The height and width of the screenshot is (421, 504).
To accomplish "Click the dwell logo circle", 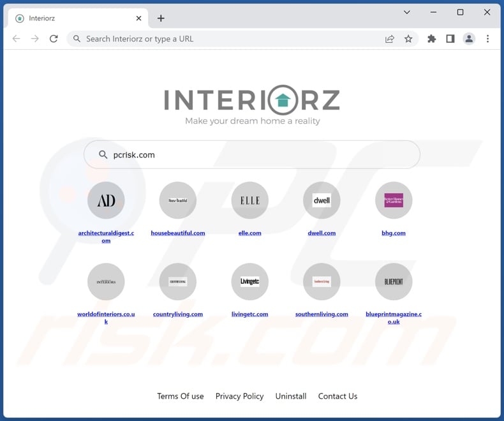I will (322, 200).
